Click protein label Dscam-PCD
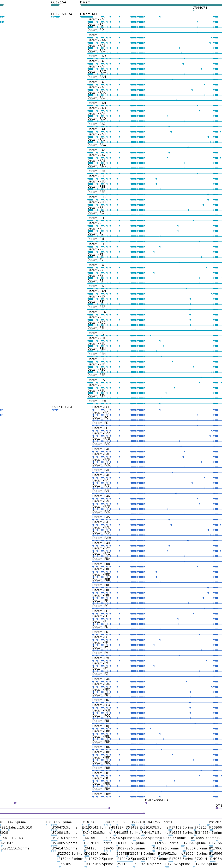 pyautogui.click(x=101, y=407)
